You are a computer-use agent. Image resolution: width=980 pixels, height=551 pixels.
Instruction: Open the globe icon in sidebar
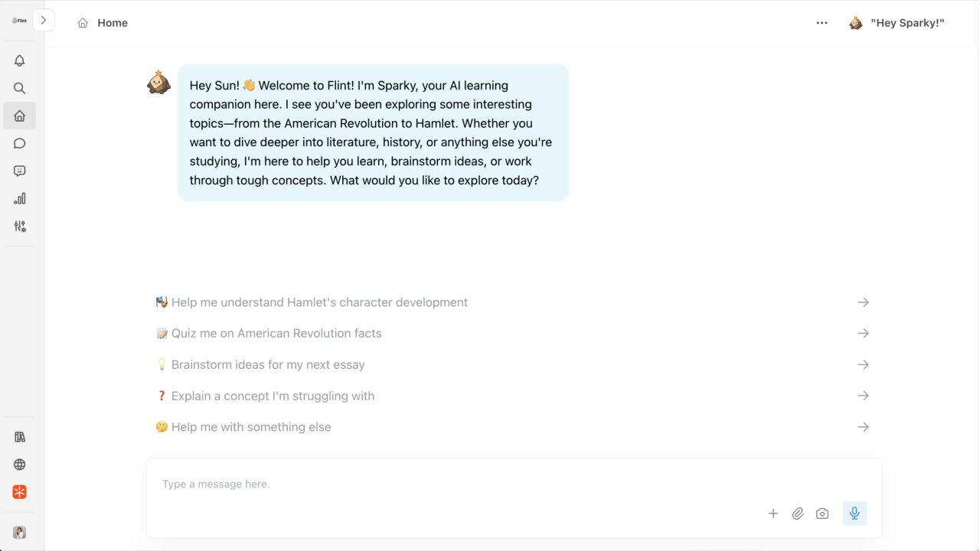tap(20, 465)
